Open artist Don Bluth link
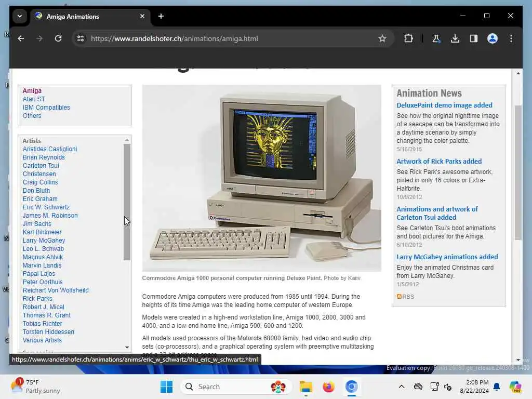The image size is (532, 399). (x=36, y=191)
